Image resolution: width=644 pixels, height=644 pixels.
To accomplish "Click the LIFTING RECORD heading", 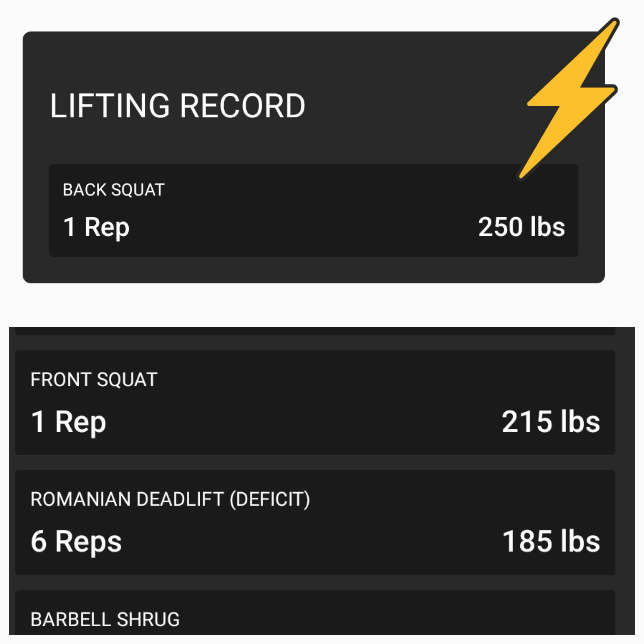I will [x=177, y=106].
